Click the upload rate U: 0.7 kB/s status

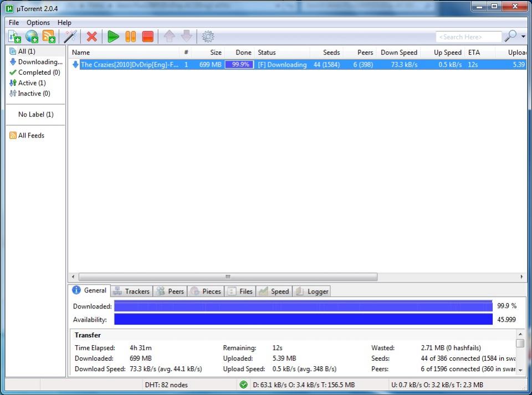(x=437, y=385)
